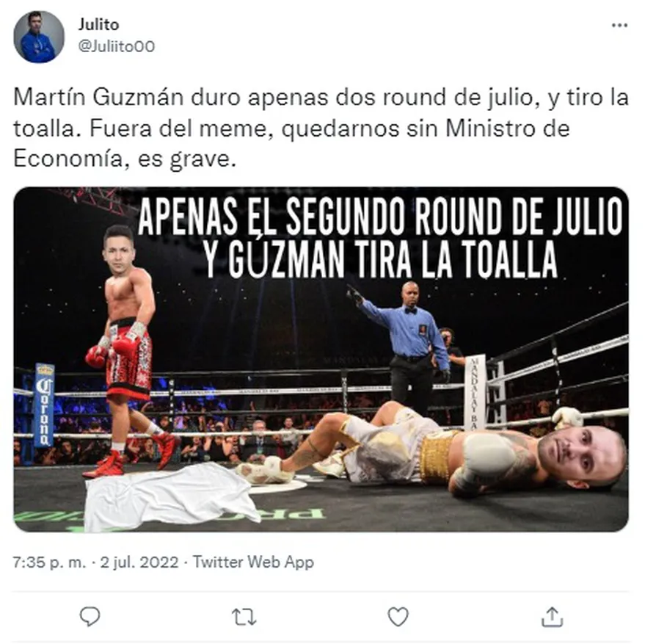Viewport: 645px width, 644px height.
Task: Click the tweet text about Martín Guzmán
Action: (321, 128)
